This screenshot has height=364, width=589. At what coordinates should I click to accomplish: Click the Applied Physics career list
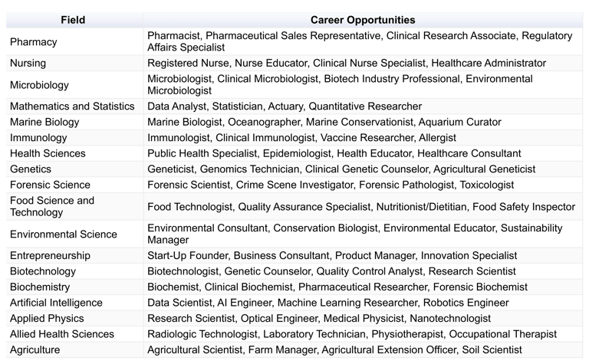point(319,318)
